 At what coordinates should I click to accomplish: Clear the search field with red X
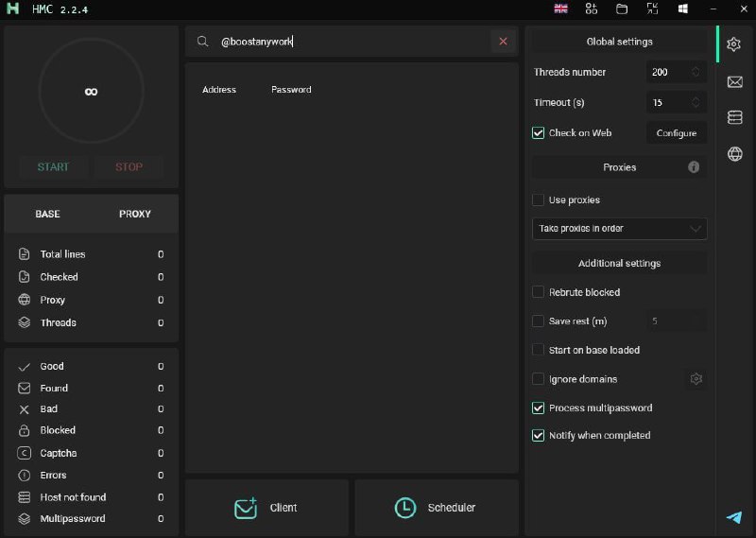pyautogui.click(x=503, y=42)
